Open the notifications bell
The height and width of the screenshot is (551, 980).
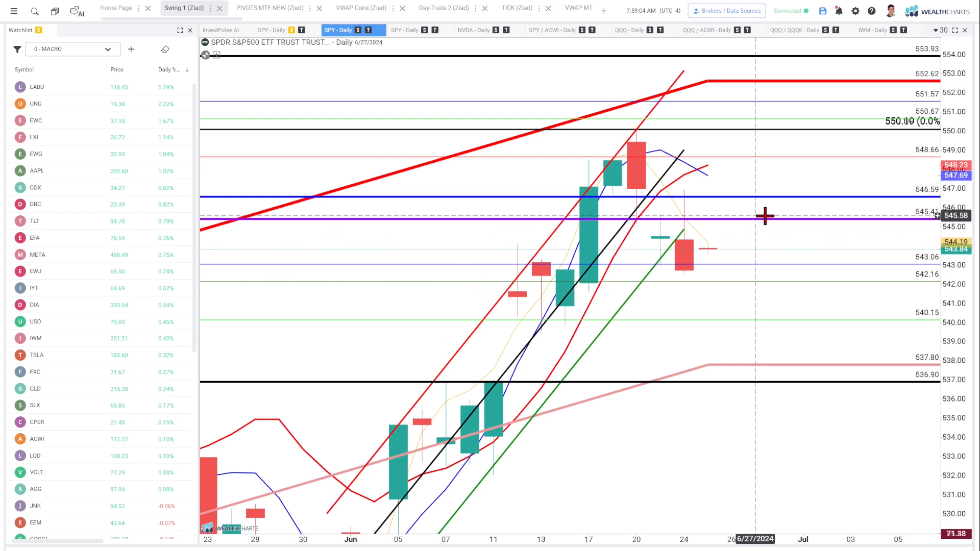click(839, 11)
